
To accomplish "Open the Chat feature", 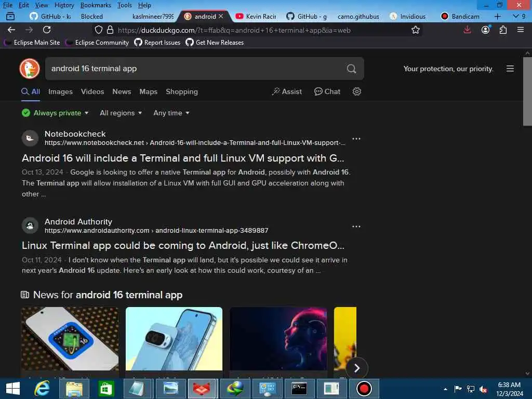I will point(327,91).
